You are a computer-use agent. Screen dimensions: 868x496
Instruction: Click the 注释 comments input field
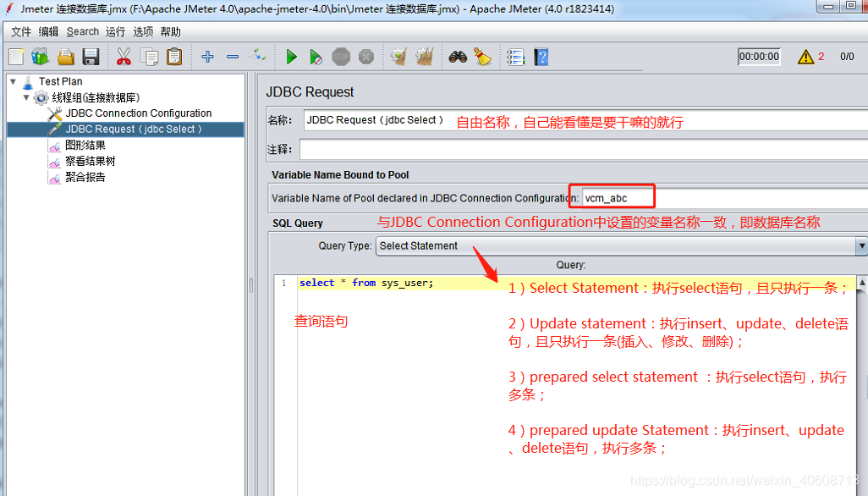click(x=584, y=150)
